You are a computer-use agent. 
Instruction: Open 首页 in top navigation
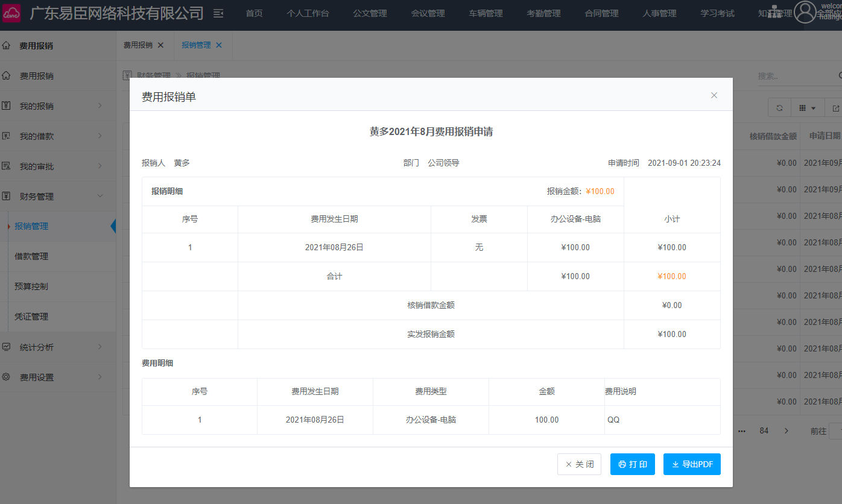tap(255, 13)
